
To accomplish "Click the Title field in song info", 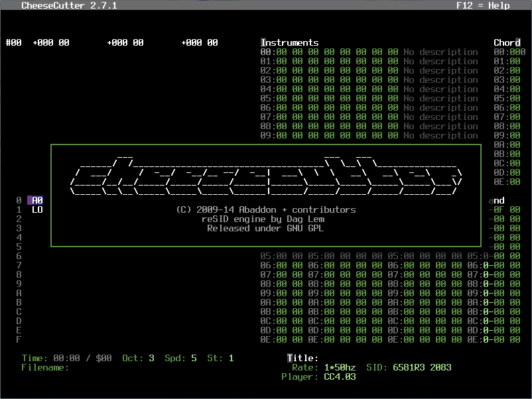I will coord(302,358).
